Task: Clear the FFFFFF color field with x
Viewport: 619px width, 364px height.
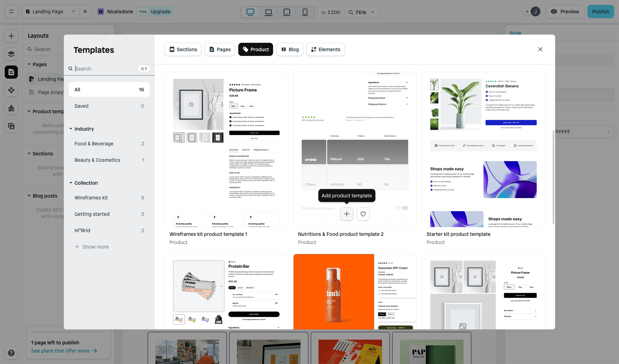Action: click(609, 132)
